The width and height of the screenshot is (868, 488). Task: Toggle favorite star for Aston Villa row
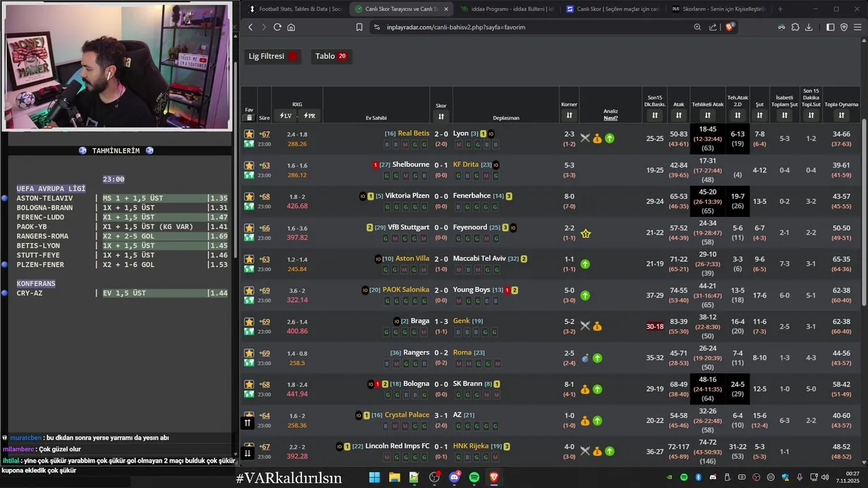coord(249,259)
